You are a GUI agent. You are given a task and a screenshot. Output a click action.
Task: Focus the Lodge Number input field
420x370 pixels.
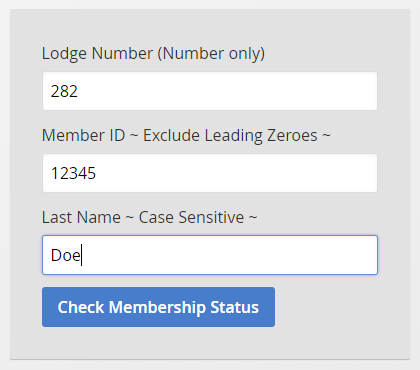click(x=210, y=91)
